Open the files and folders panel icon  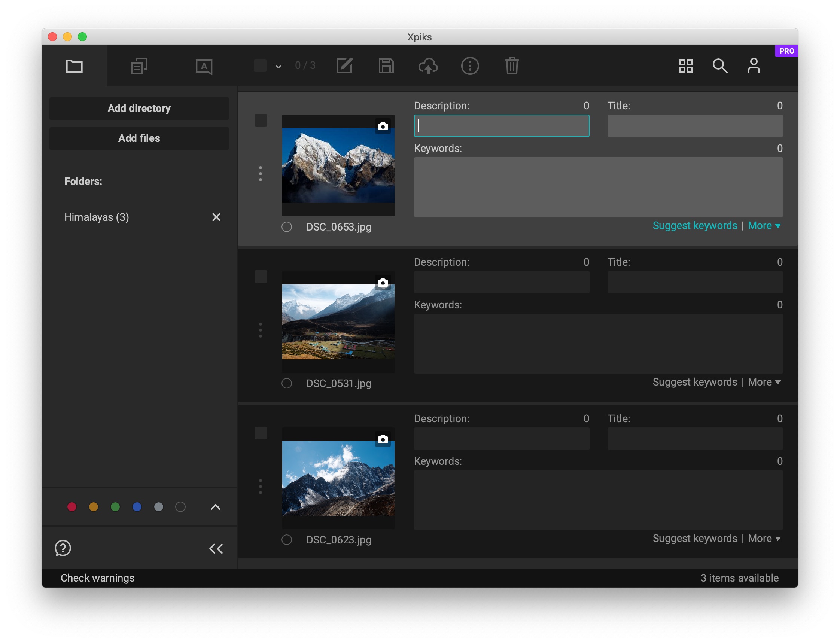click(74, 66)
